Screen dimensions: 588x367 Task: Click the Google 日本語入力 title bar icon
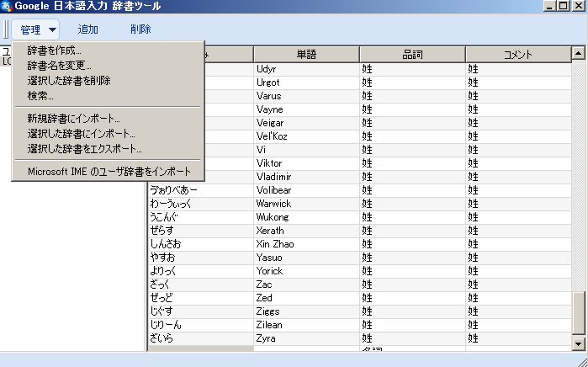click(x=7, y=6)
